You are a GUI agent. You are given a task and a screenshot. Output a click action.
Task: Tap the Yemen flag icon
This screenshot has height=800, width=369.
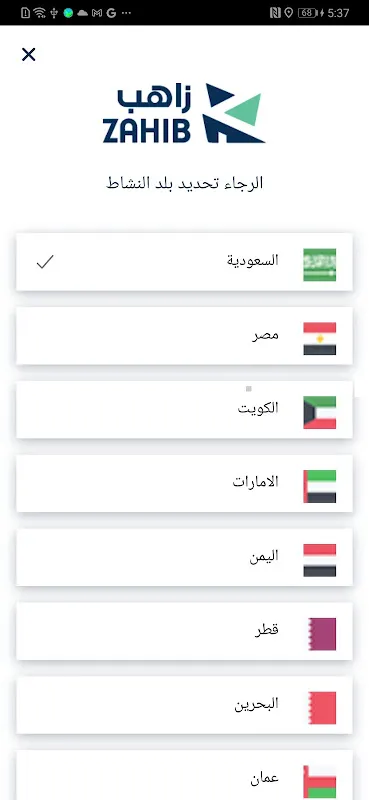(319, 560)
